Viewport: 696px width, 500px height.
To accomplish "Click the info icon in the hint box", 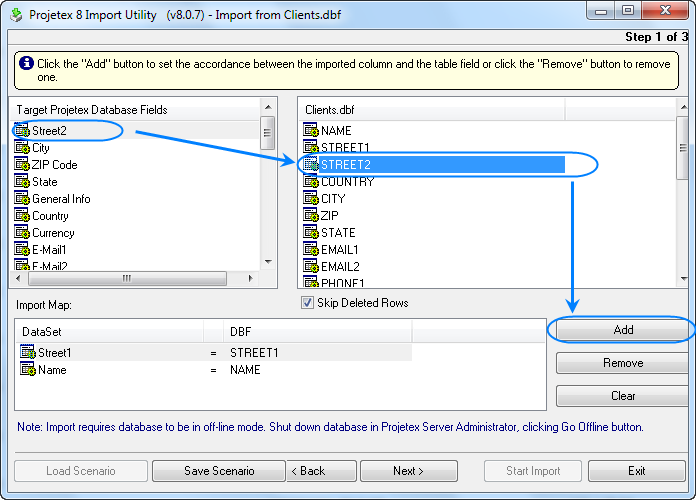I will [x=26, y=63].
